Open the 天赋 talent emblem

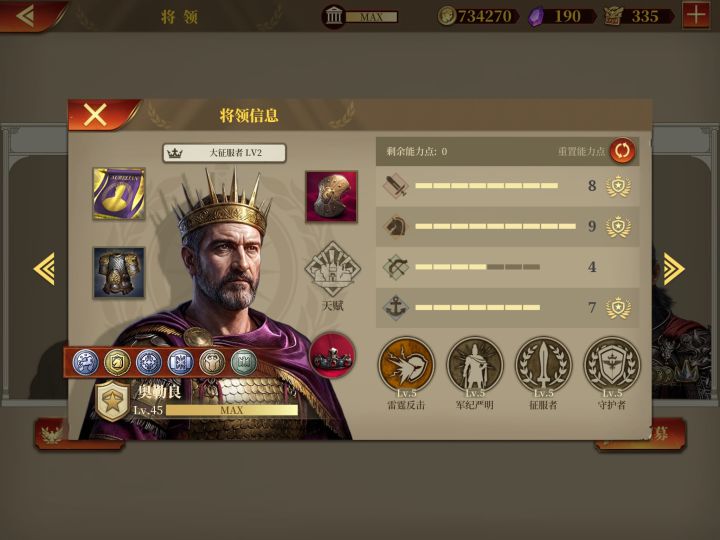[x=332, y=269]
